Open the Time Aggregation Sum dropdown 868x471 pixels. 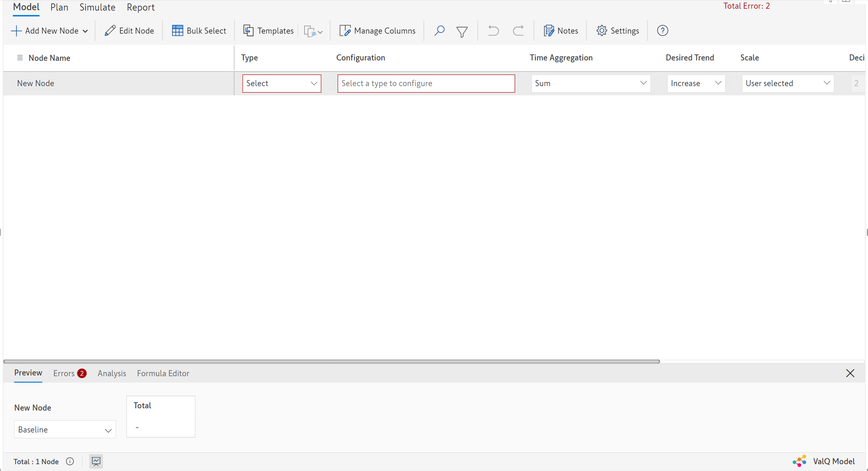click(x=591, y=83)
